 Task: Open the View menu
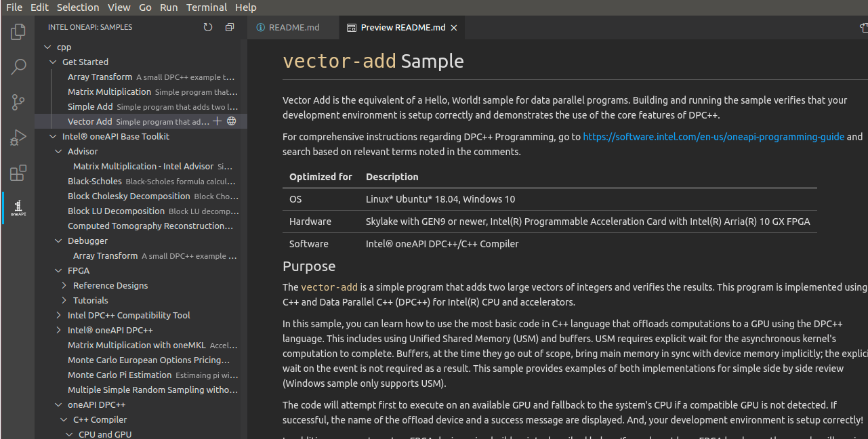pos(119,7)
